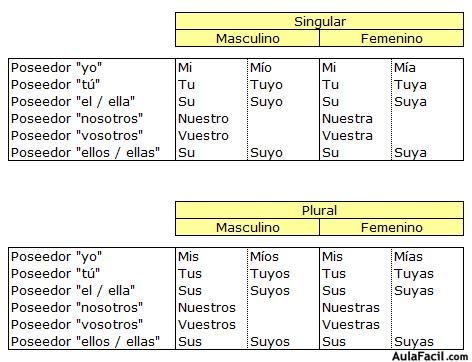472x362 pixels.
Task: Select Masculino header under Plural
Action: pyautogui.click(x=247, y=227)
